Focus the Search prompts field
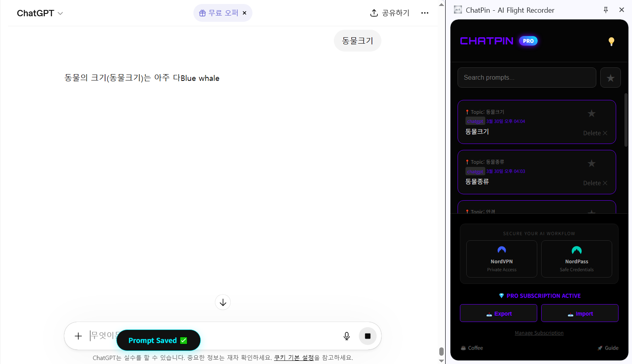 point(527,77)
